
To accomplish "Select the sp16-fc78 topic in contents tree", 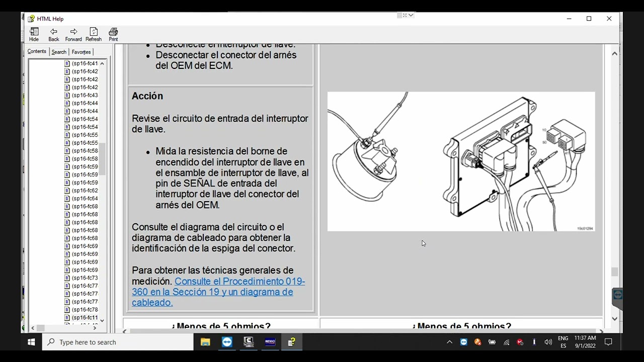I will click(x=85, y=310).
